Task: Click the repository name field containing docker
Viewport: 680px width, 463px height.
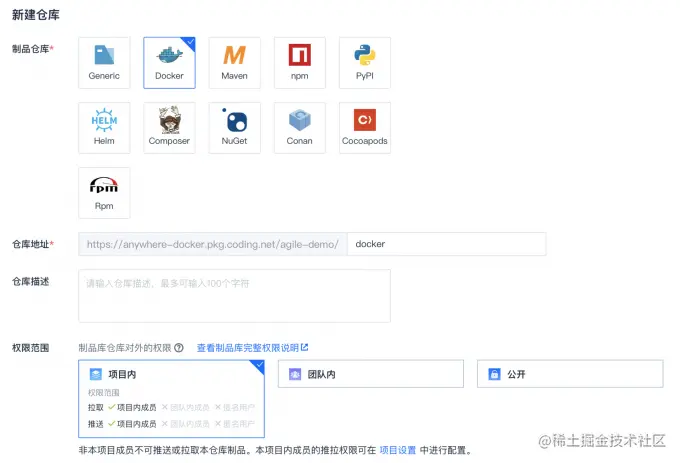Action: coord(447,244)
